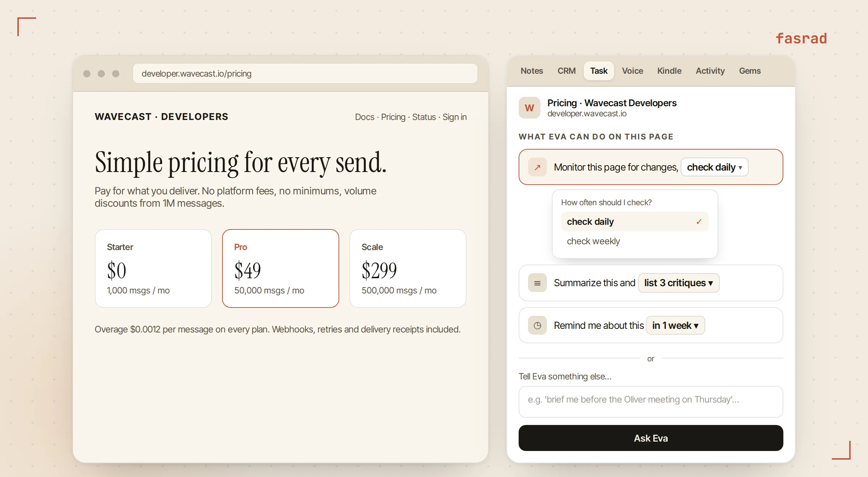Image resolution: width=868 pixels, height=477 pixels.
Task: Select the Scale plan card
Action: click(x=408, y=268)
